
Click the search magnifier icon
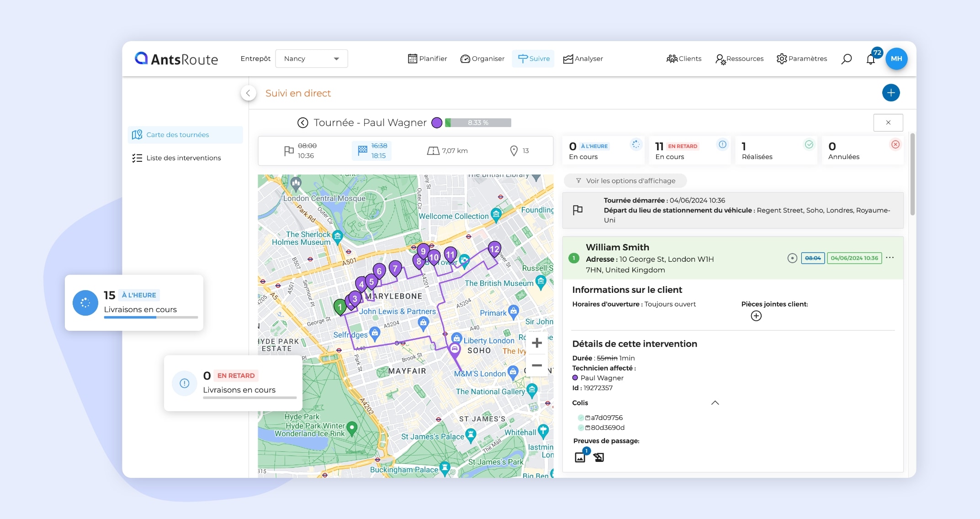pyautogui.click(x=846, y=59)
